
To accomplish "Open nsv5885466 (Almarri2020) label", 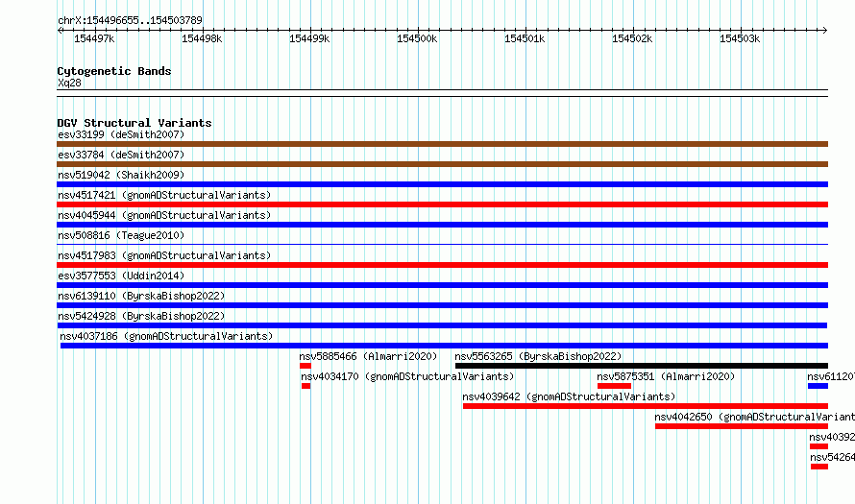I will coord(368,356).
